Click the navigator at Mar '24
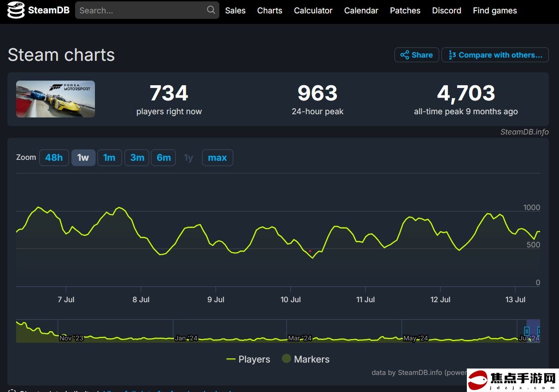 (x=300, y=338)
